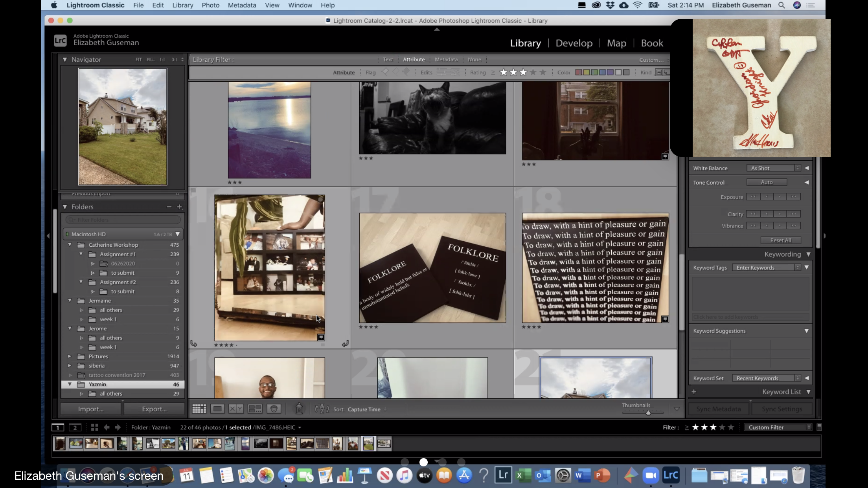Select the Painter spray can tool
Viewport: 868px width, 488px height.
click(299, 409)
